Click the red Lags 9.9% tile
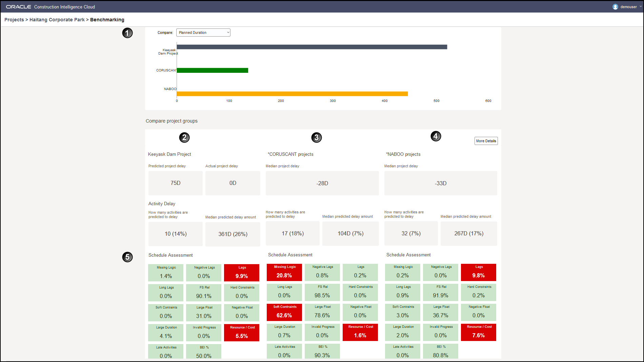644x362 pixels. tap(241, 273)
